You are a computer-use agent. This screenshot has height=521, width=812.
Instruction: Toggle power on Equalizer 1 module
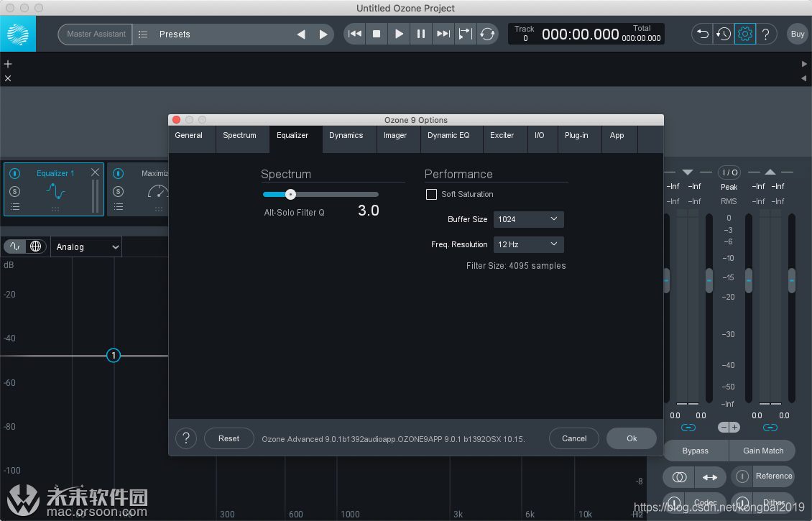click(x=15, y=173)
